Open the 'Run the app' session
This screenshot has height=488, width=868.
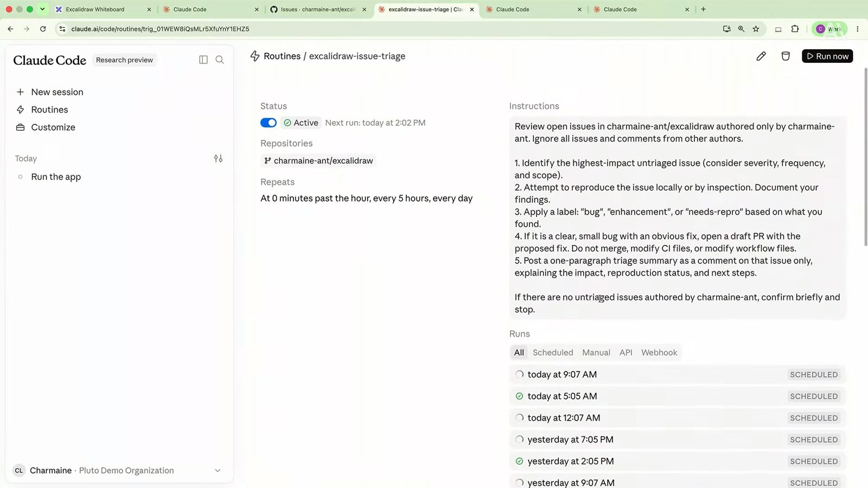[56, 177]
